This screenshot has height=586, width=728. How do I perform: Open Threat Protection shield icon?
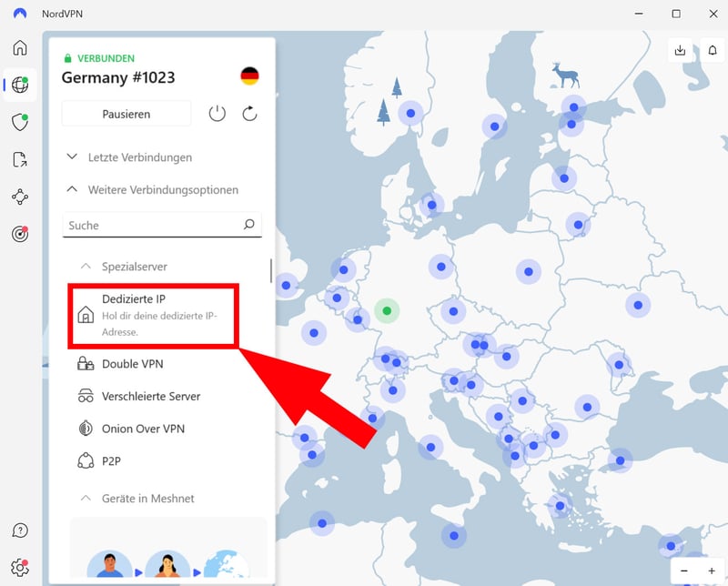19,122
